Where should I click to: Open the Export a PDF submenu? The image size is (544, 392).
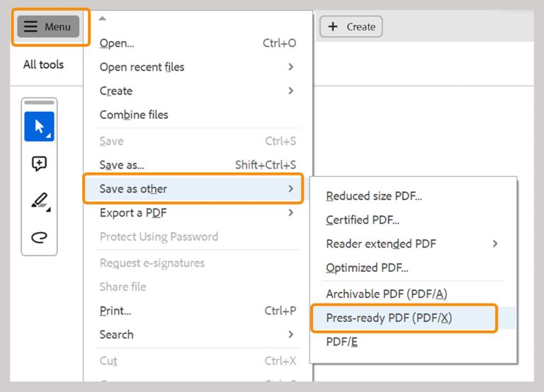[290, 212]
